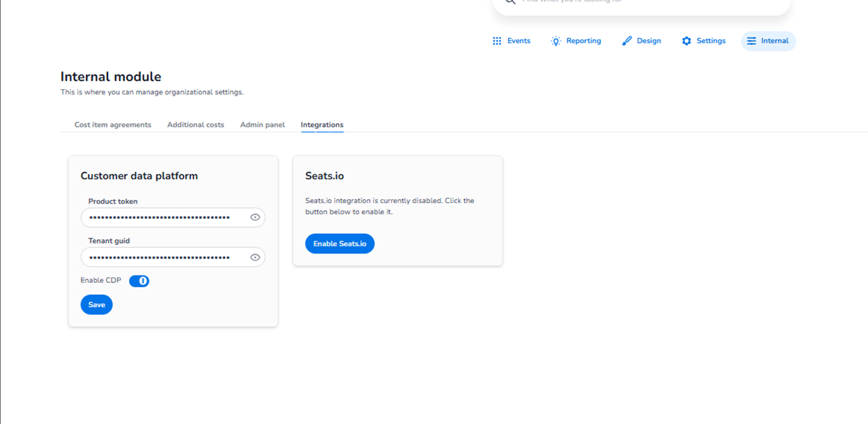Screen dimensions: 868x424
Task: Focus the Product token input field
Action: (162, 218)
